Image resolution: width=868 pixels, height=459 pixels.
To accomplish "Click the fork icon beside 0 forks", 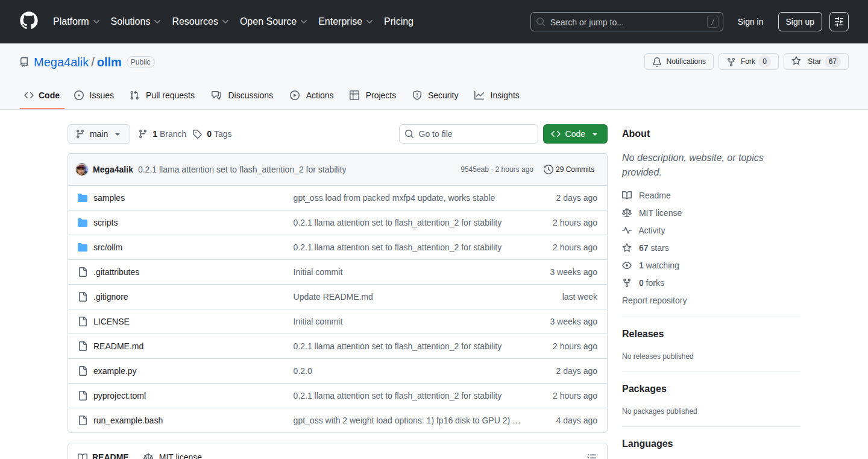I will pos(627,283).
